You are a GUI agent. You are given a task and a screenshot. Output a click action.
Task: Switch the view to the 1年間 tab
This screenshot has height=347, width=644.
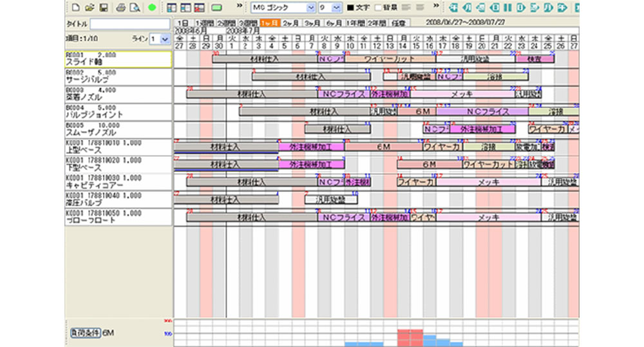click(355, 23)
